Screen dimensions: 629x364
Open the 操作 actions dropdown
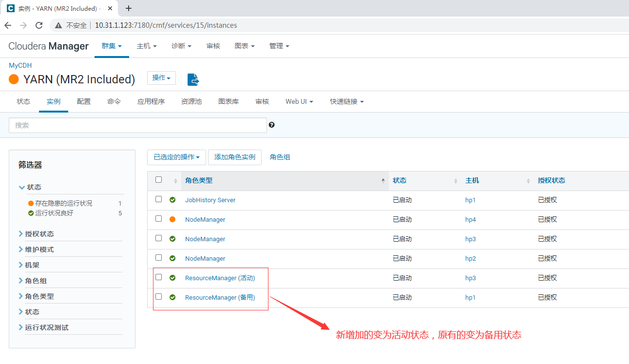click(x=161, y=78)
